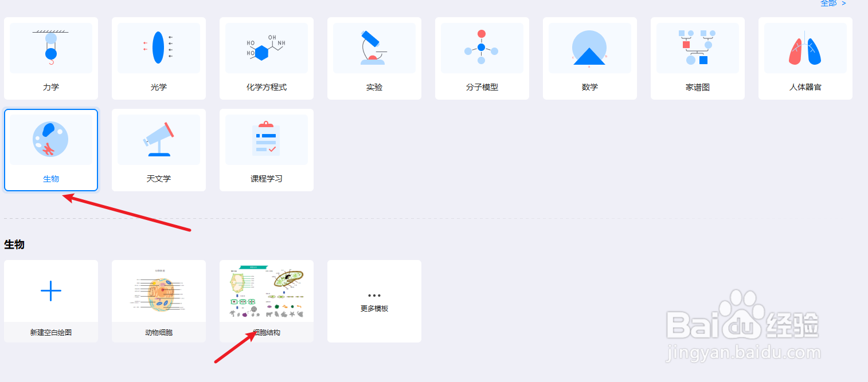The width and height of the screenshot is (868, 382).
Task: Select the 天文学 telescope icon
Action: pyautogui.click(x=158, y=139)
